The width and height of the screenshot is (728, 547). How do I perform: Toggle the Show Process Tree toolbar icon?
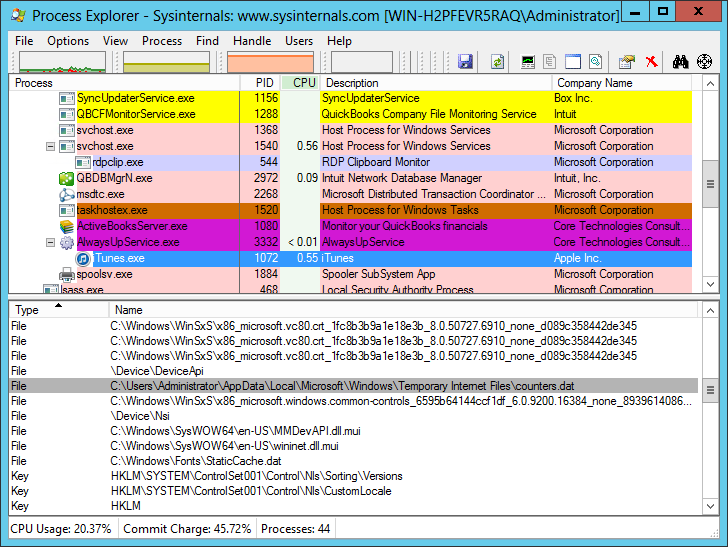(550, 61)
